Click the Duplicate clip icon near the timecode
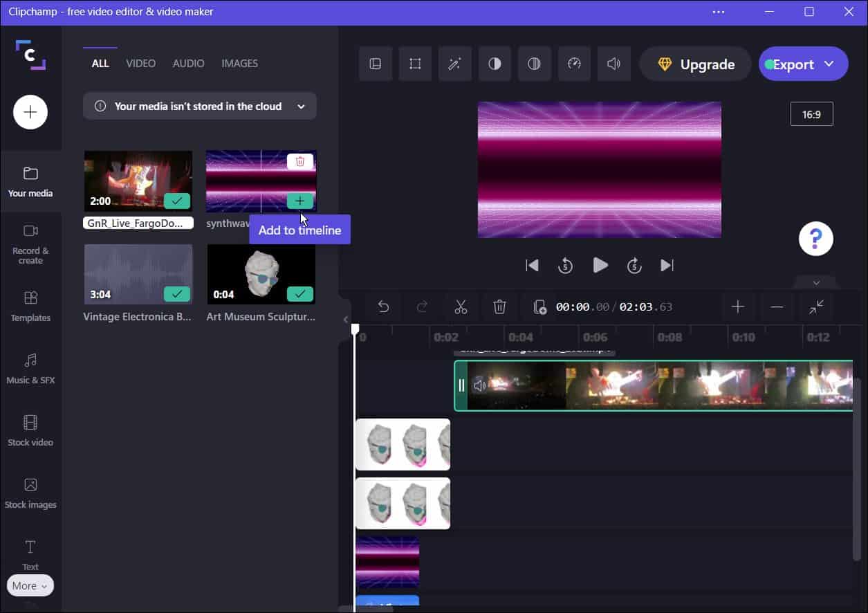Screen dimensions: 868x613 click(x=539, y=306)
